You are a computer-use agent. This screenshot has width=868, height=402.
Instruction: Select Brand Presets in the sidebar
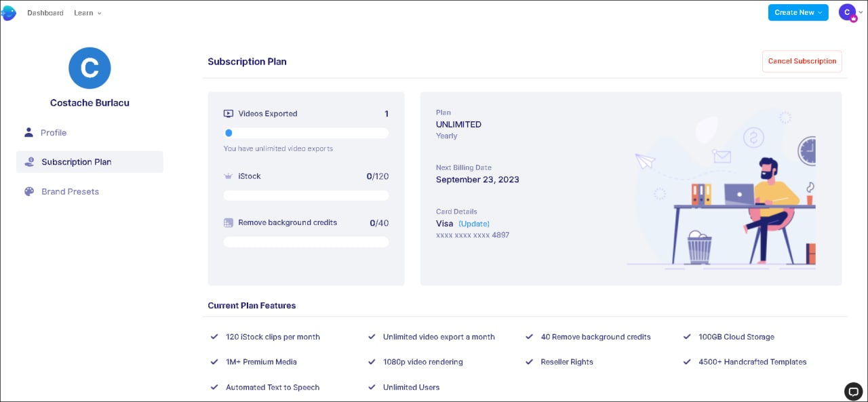click(x=70, y=192)
